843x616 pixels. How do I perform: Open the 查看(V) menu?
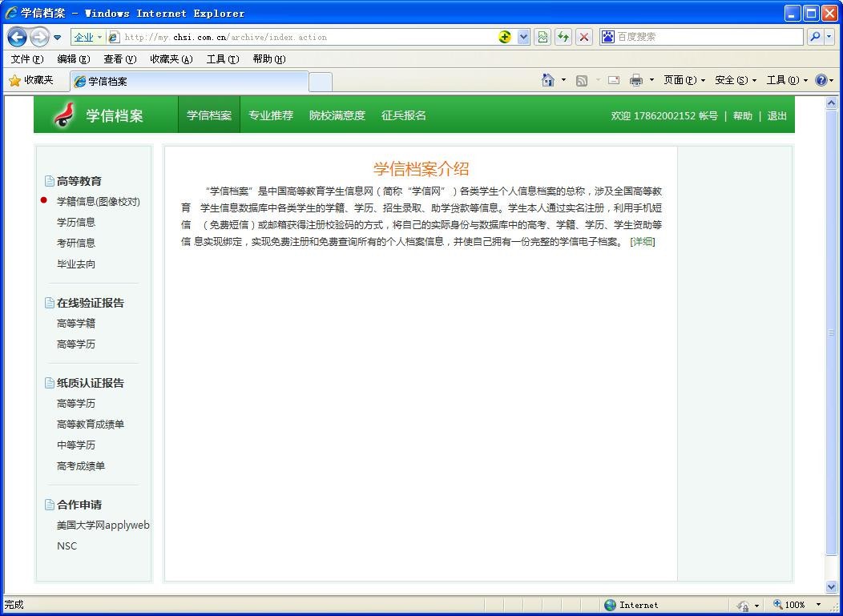click(x=119, y=59)
